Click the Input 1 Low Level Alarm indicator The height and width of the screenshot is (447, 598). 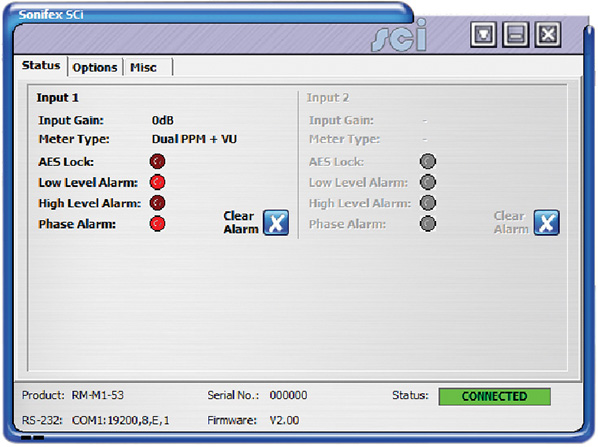tap(157, 182)
